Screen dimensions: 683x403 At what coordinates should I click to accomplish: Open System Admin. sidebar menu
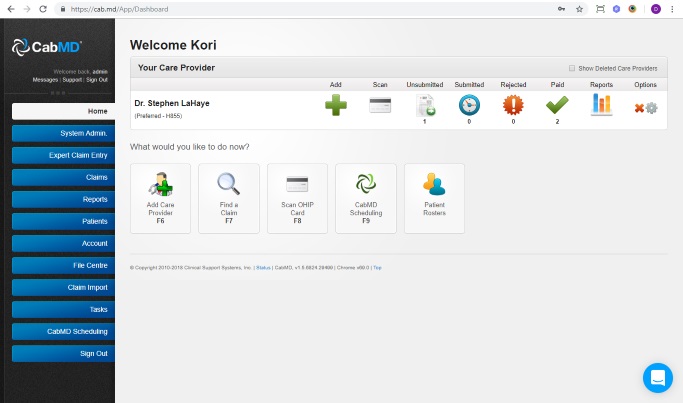click(x=63, y=133)
